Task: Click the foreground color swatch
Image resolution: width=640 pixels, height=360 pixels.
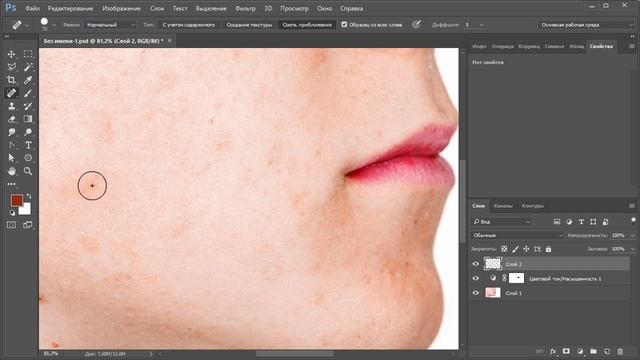Action: 16,200
